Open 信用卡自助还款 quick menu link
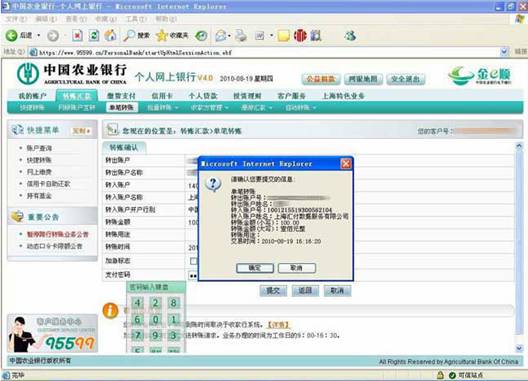 point(48,184)
